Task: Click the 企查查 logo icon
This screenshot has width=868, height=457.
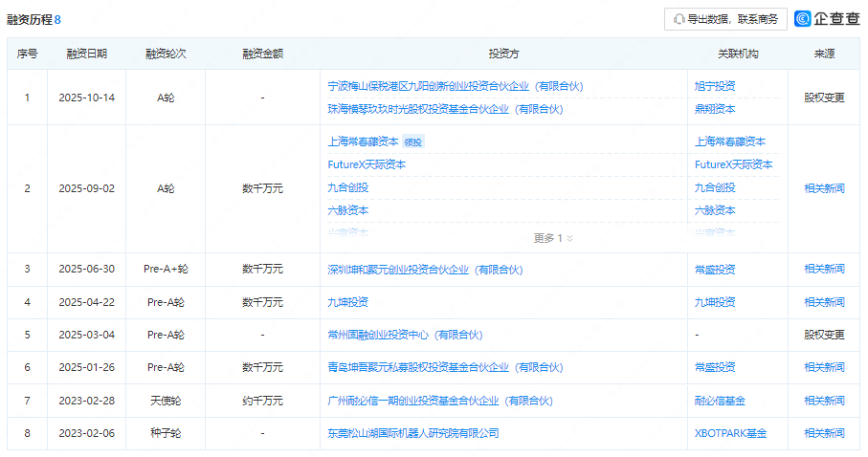Action: (803, 19)
